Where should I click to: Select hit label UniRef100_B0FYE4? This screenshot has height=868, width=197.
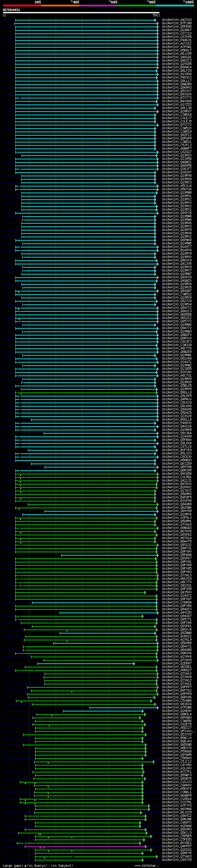click(x=177, y=450)
